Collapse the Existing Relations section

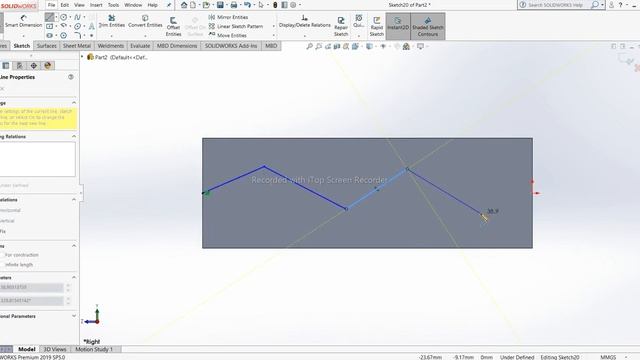pos(74,136)
